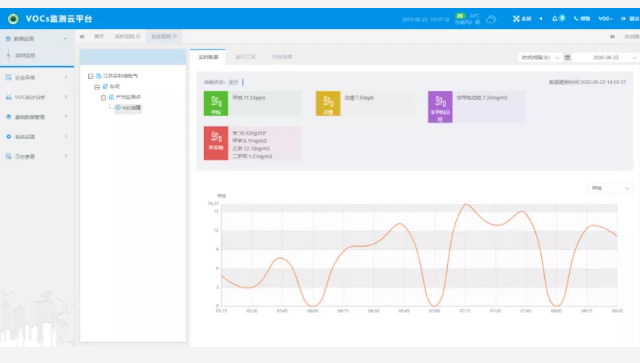This screenshot has width=640, height=363.
Task: Click the 基础数据管理 sidebar icon
Action: 8,117
